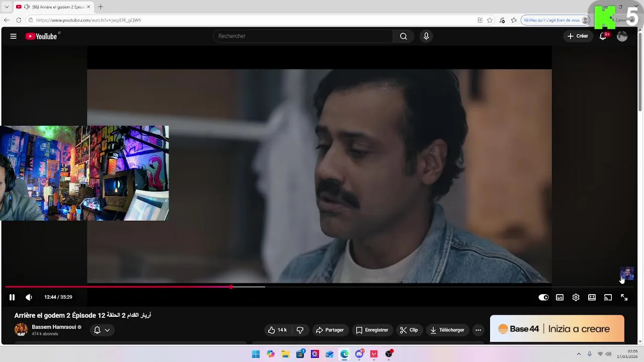Open the browser favorites list icon
This screenshot has height=362, width=644.
[x=514, y=20]
